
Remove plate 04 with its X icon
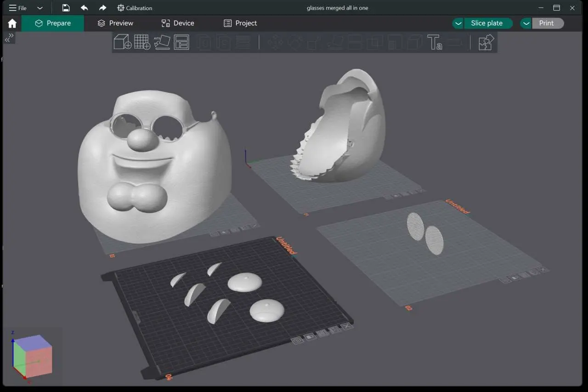click(347, 326)
